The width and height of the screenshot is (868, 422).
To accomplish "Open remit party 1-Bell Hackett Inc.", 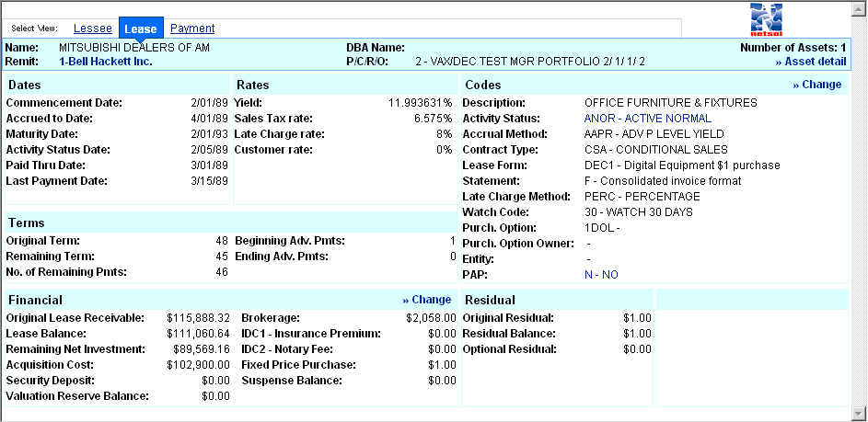I will [105, 62].
